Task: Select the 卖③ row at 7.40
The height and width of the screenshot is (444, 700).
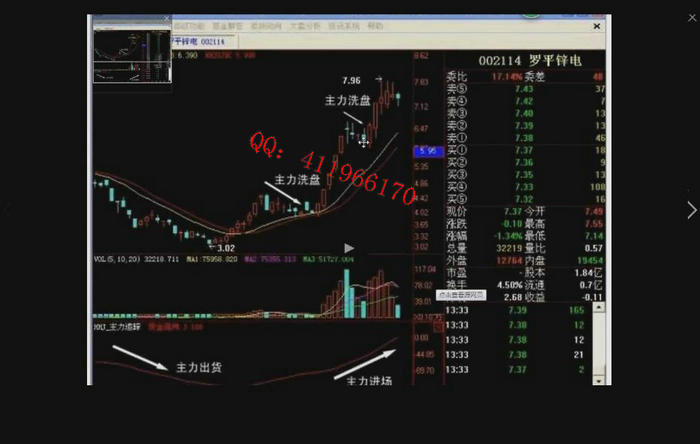Action: pyautogui.click(x=525, y=113)
